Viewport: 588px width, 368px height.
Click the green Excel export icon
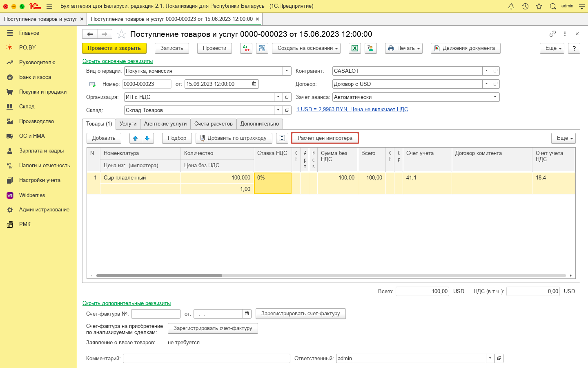point(355,48)
